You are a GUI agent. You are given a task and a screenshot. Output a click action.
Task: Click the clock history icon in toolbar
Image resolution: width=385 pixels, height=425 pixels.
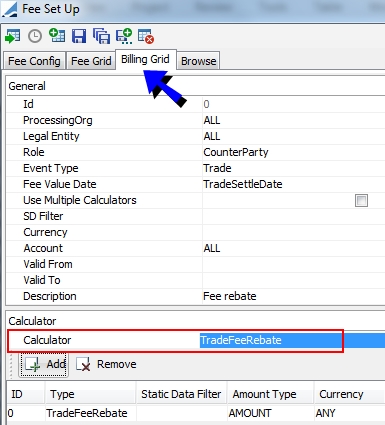click(x=35, y=36)
